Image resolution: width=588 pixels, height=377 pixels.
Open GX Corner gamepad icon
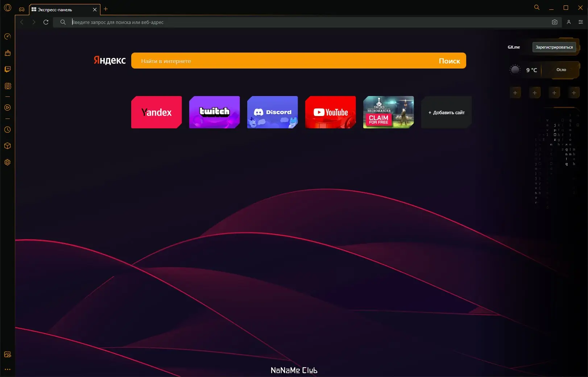pyautogui.click(x=22, y=9)
